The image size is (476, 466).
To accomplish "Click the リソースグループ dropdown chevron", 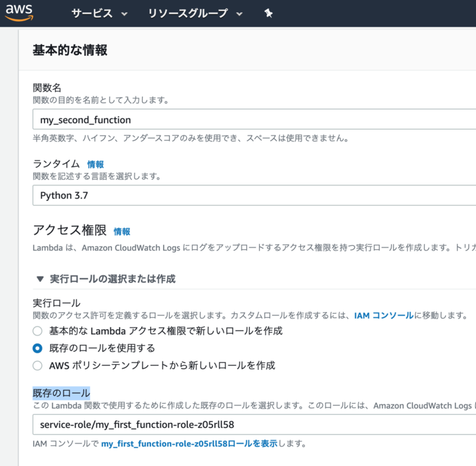I will click(x=240, y=14).
